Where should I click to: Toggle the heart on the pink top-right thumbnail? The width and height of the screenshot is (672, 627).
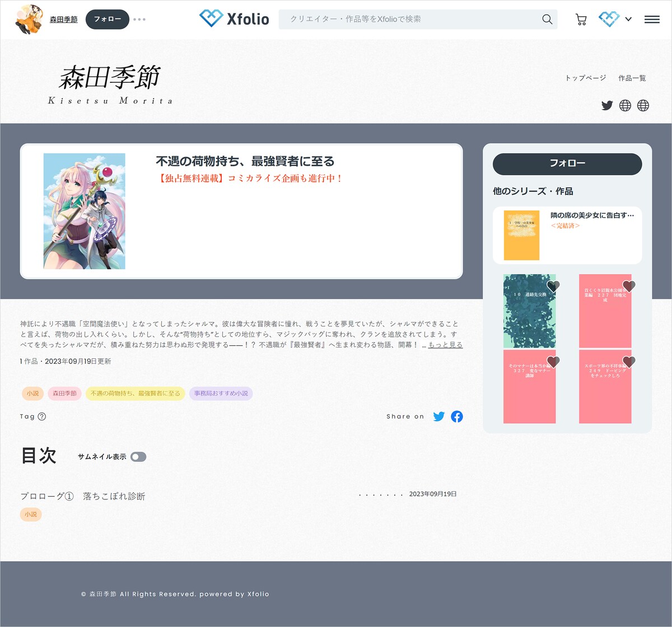tap(629, 286)
